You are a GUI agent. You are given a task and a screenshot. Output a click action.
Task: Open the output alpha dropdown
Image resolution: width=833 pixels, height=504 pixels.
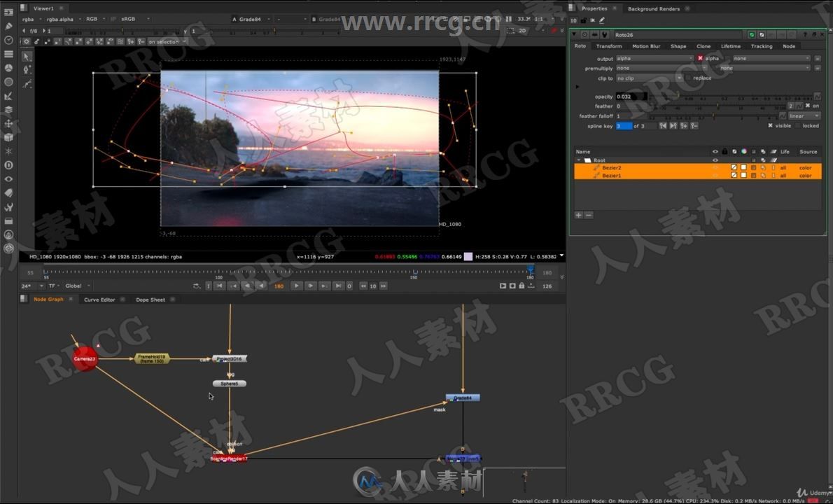pyautogui.click(x=654, y=58)
